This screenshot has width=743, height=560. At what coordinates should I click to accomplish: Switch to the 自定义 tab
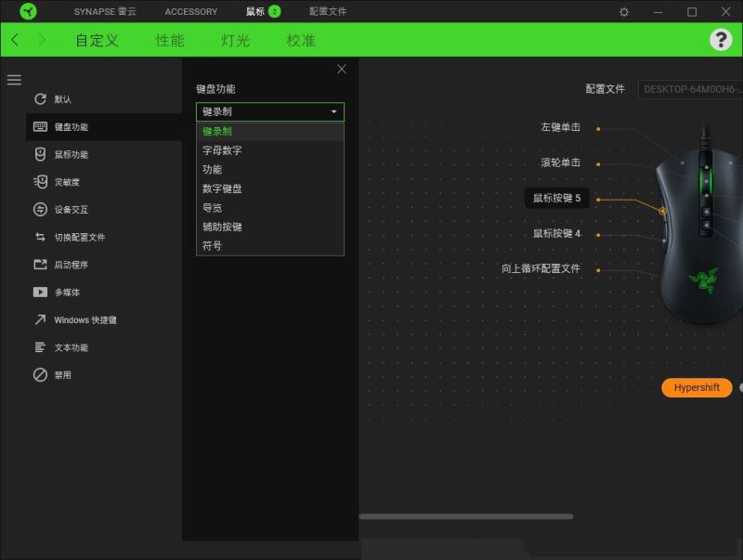(x=97, y=40)
